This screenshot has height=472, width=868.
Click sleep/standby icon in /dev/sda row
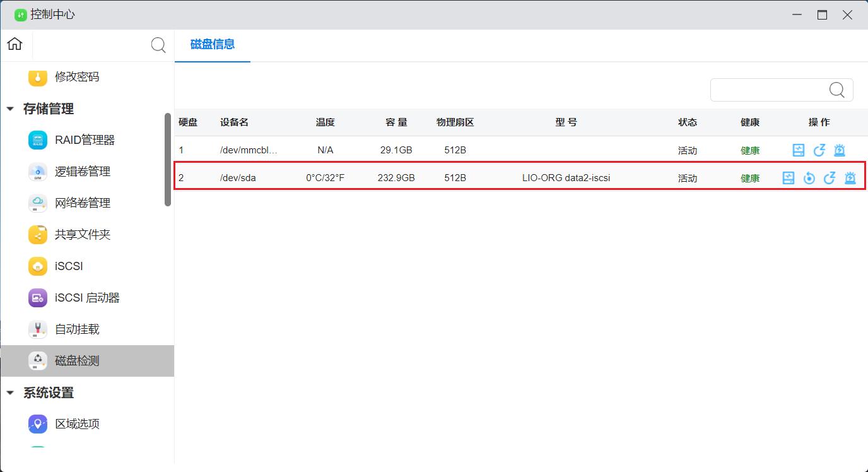click(x=830, y=178)
